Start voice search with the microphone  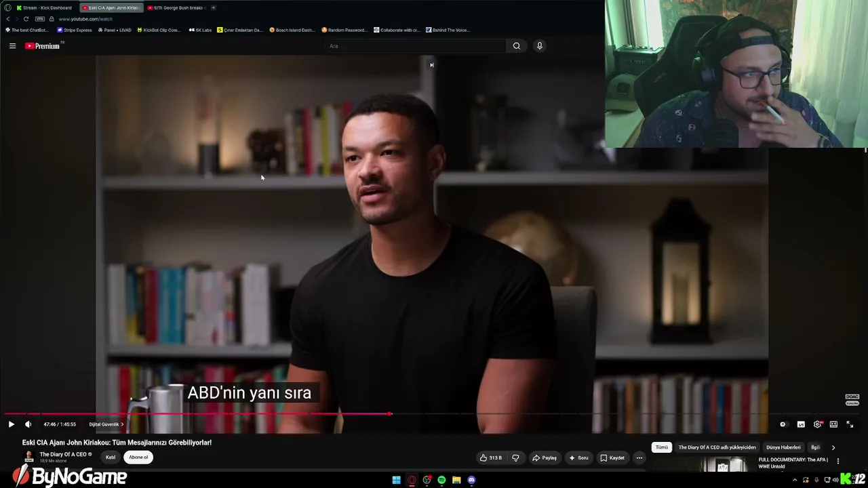click(x=540, y=46)
